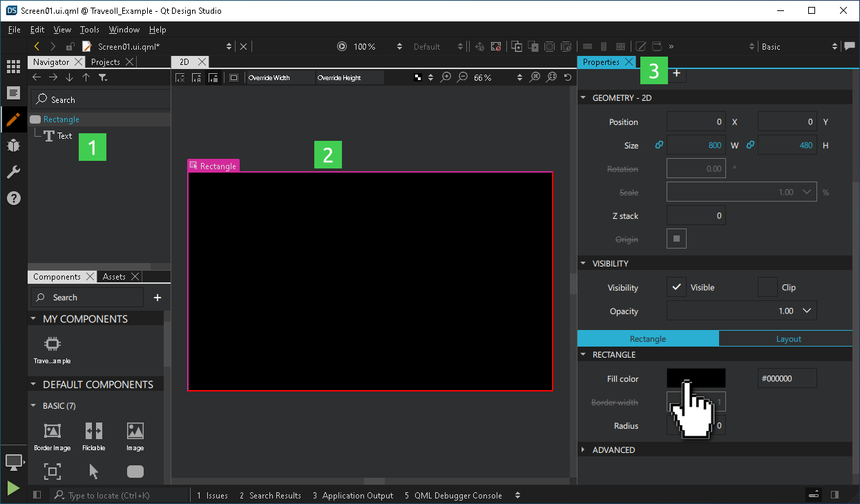Screen dimensions: 860x504
Task: Open the Fill color swatch
Action: [x=696, y=378]
